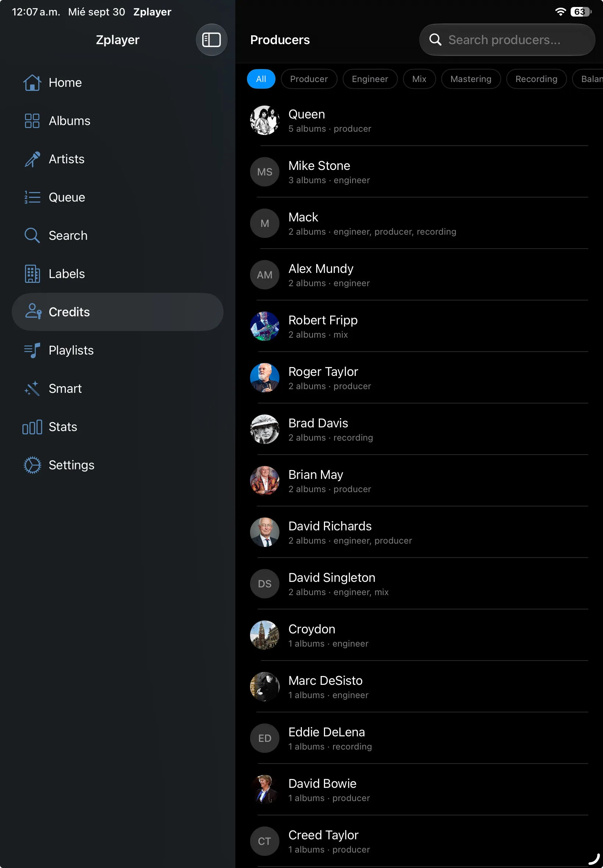Open the Creed Taylor entry

419,841
